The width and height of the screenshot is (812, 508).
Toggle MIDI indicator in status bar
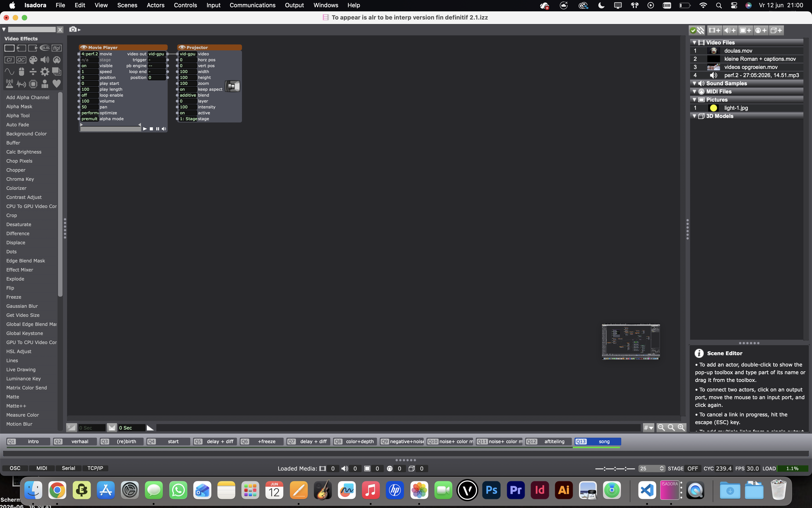(x=42, y=468)
